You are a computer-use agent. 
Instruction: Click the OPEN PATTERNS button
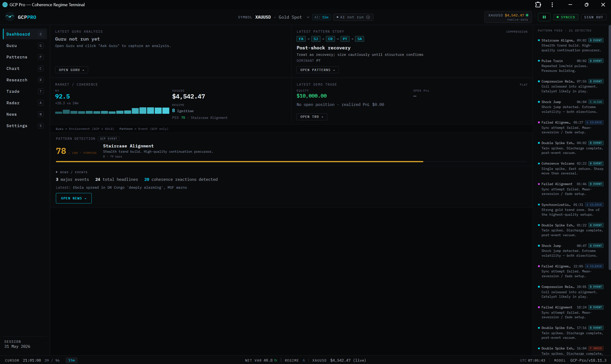tap(317, 70)
